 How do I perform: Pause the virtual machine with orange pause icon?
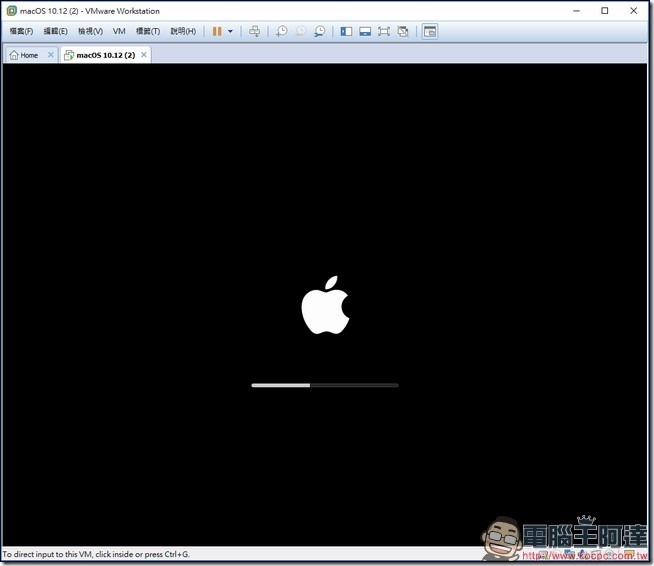coord(217,31)
